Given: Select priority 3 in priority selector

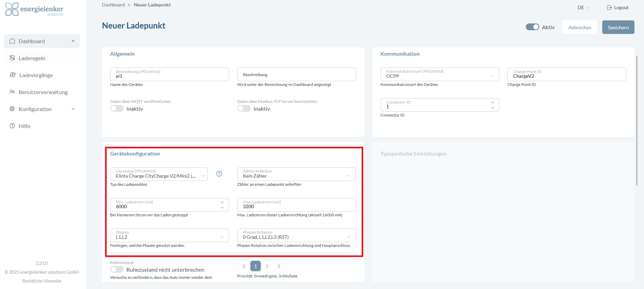Looking at the screenshot, I should (279, 266).
